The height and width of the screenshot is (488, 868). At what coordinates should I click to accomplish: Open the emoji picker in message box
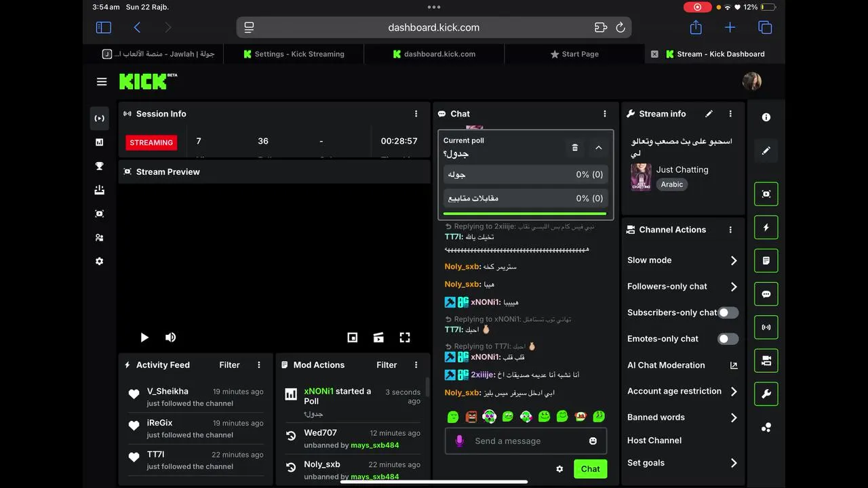pyautogui.click(x=593, y=441)
